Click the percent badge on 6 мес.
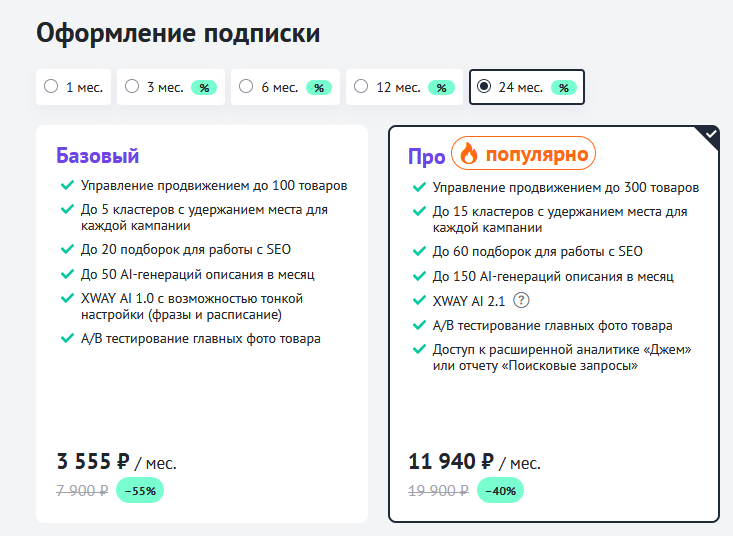The image size is (733, 536). (318, 88)
